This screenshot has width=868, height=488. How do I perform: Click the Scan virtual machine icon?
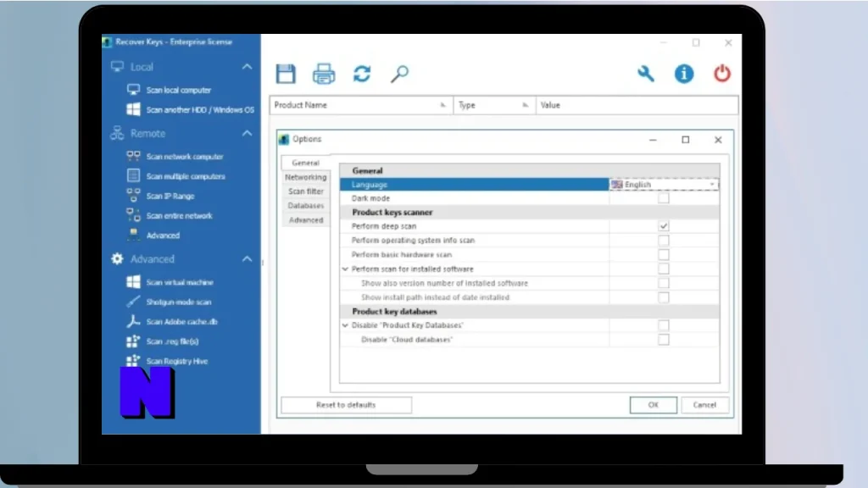tap(133, 281)
